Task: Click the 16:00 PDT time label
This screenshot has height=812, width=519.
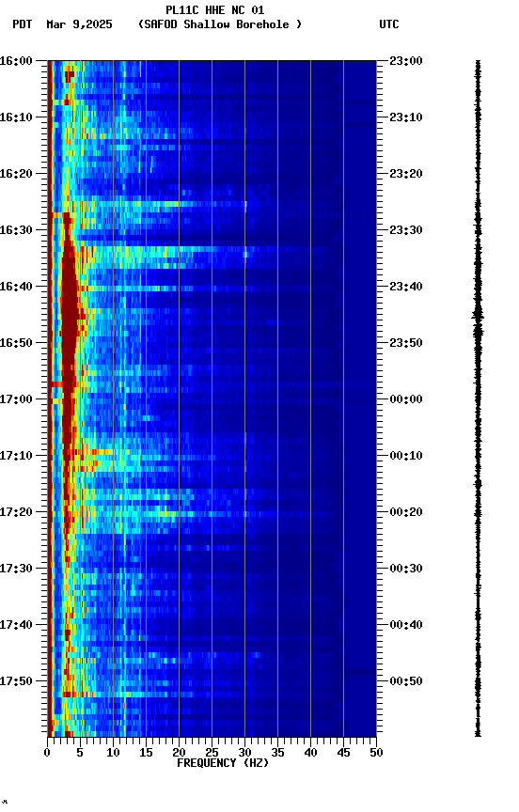Action: click(16, 61)
